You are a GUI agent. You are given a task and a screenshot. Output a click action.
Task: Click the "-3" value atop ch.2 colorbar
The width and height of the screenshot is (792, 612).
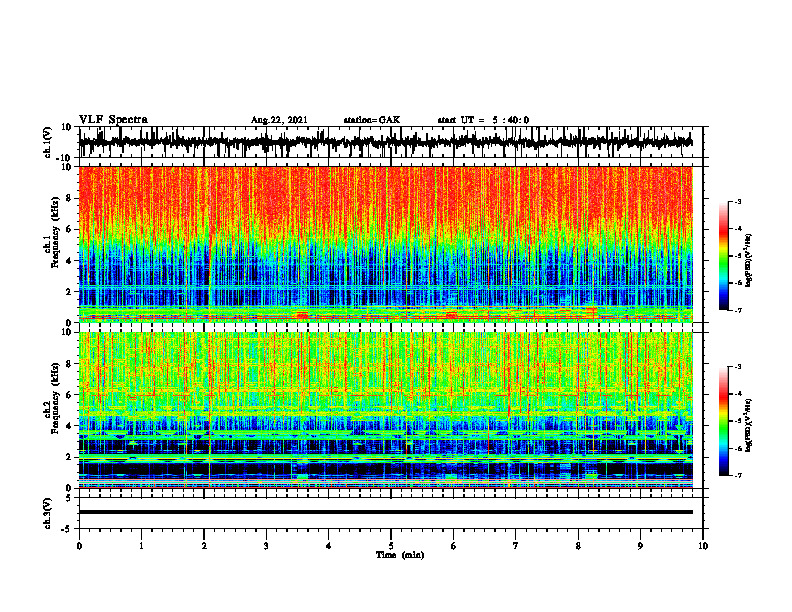737,367
